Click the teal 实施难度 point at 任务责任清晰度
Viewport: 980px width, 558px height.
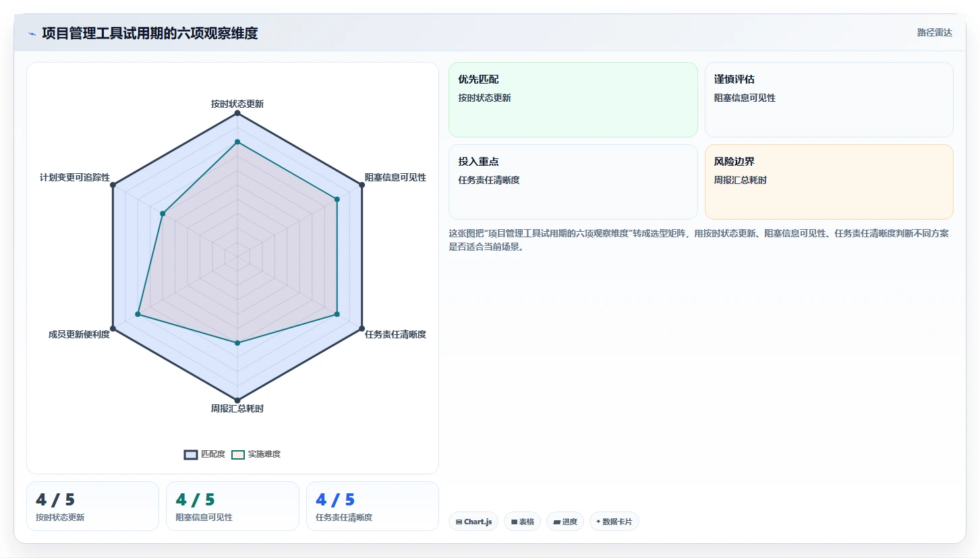pyautogui.click(x=337, y=314)
